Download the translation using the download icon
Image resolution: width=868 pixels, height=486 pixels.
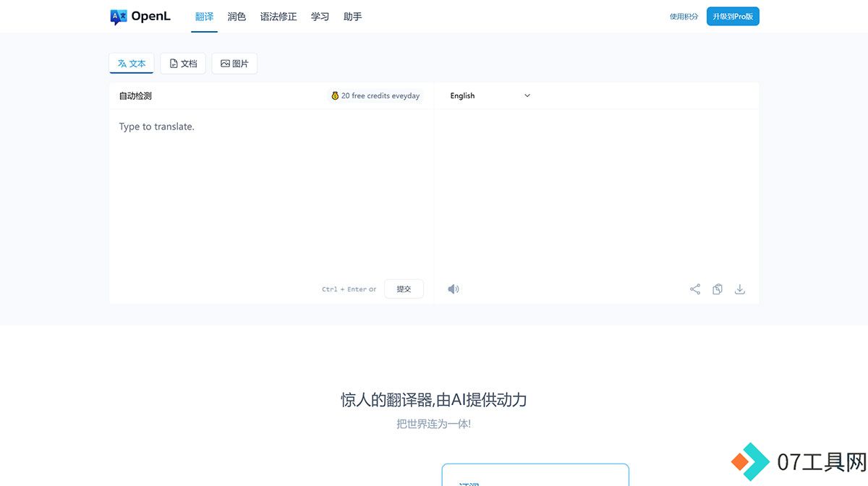click(x=740, y=289)
